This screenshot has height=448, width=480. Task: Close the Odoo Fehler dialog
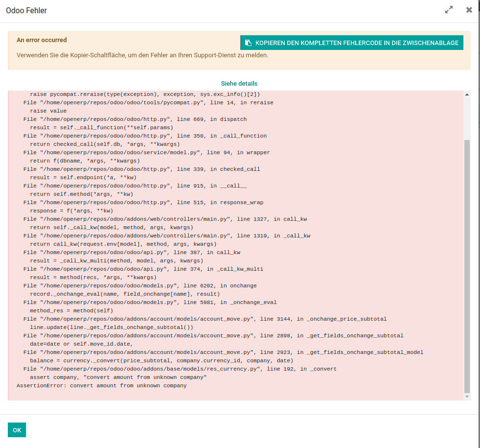point(469,10)
